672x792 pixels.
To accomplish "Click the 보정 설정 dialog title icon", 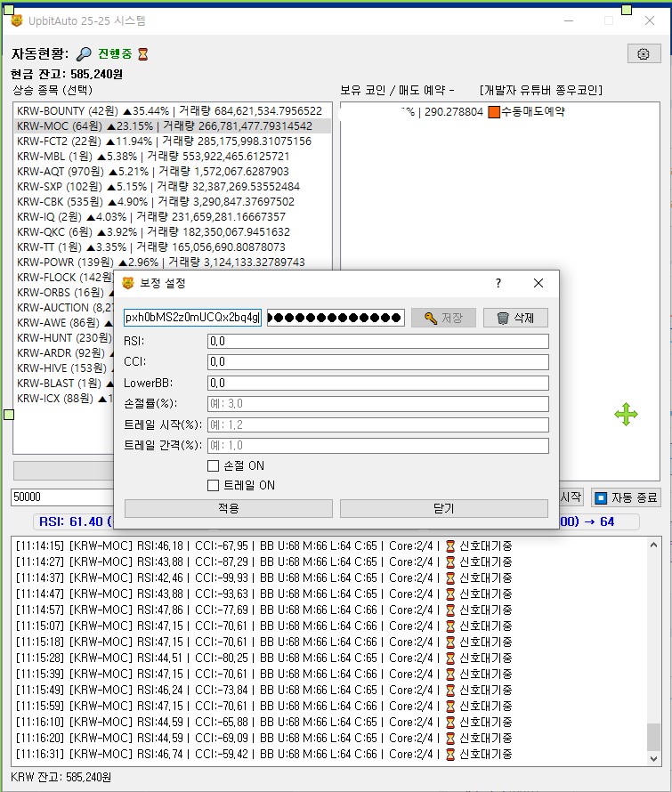I will (x=128, y=283).
